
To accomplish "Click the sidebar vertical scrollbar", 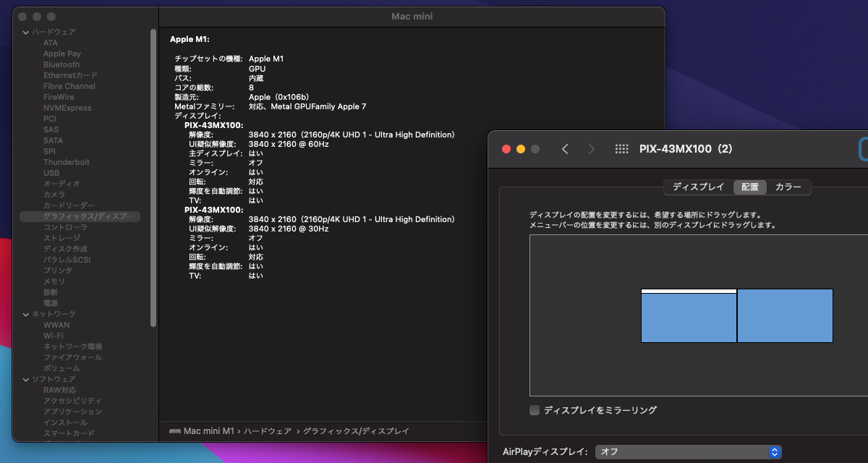I will click(153, 177).
